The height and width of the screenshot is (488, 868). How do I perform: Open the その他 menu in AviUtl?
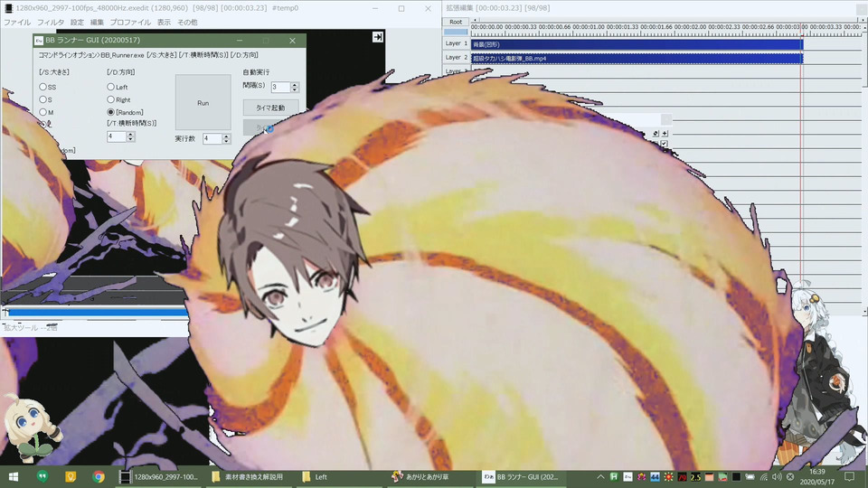point(187,22)
